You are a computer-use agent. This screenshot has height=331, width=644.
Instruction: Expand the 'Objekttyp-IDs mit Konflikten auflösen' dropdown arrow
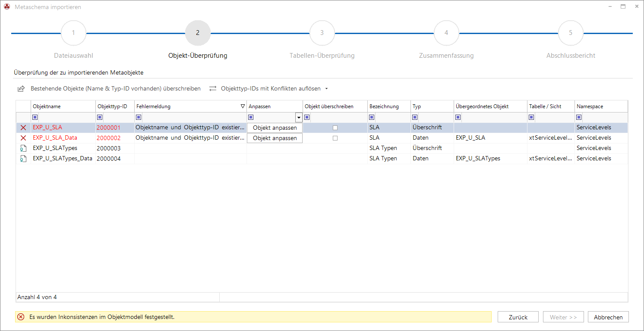(326, 89)
